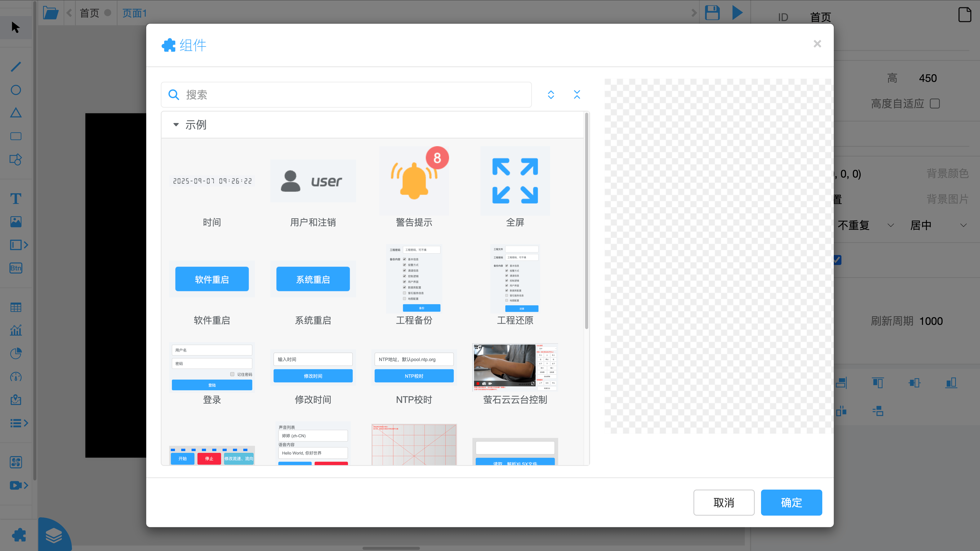The image size is (980, 551).
Task: Toggle the 记住密码 checkbox in login thumbnail
Action: point(232,374)
